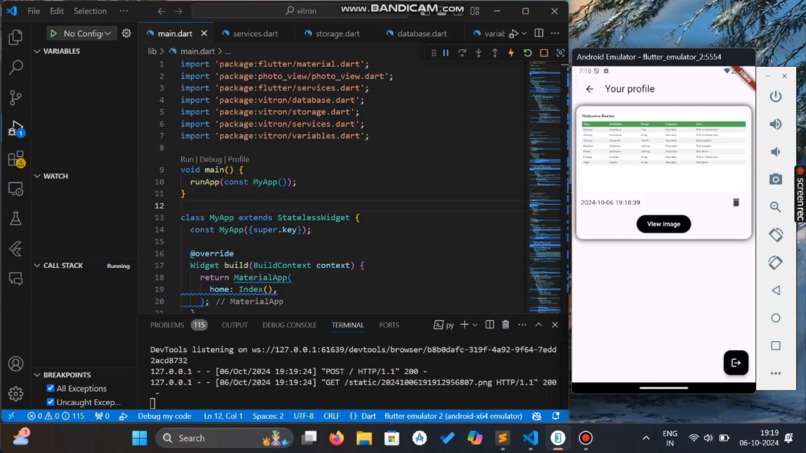Open the OUTPUT panel tab

click(x=234, y=325)
